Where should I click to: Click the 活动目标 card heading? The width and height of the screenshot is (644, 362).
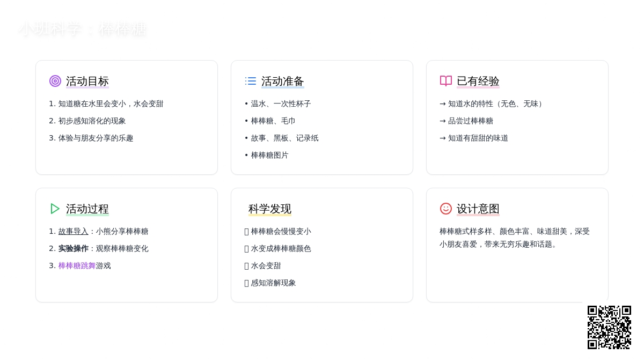87,82
